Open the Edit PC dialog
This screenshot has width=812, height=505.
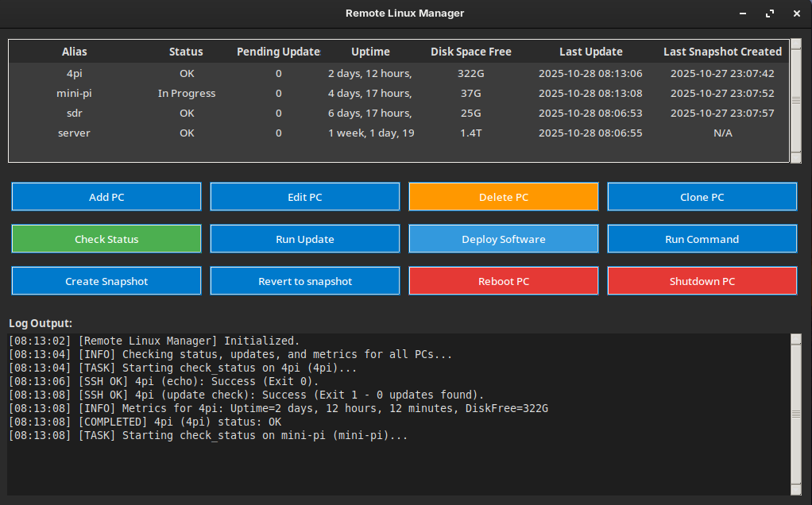305,197
